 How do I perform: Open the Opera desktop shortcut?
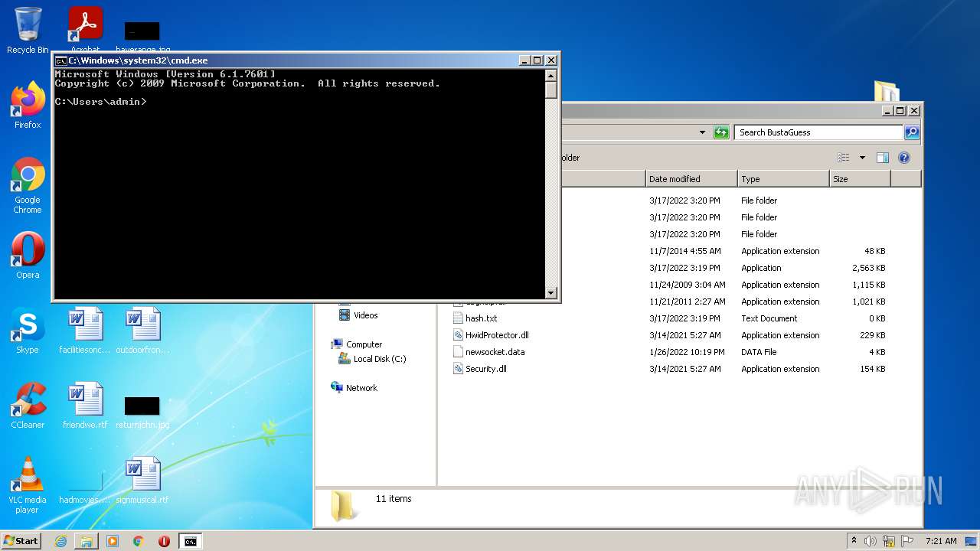click(x=28, y=256)
